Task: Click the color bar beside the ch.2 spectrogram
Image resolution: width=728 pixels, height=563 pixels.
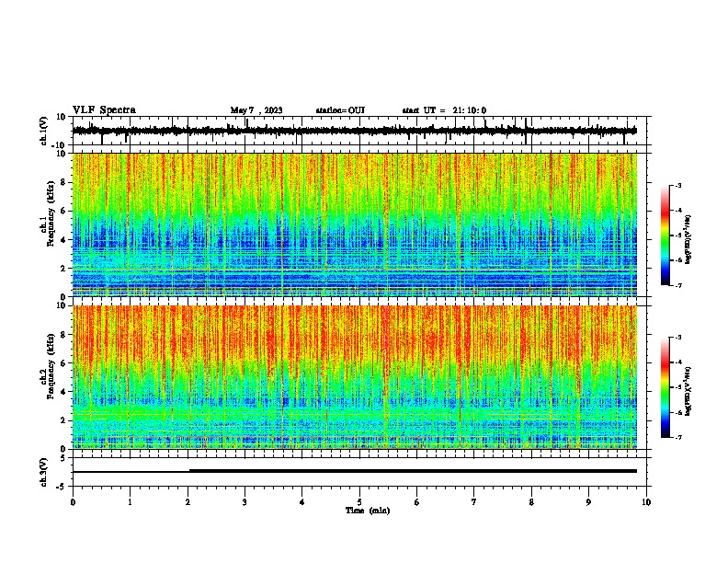Action: click(x=665, y=387)
